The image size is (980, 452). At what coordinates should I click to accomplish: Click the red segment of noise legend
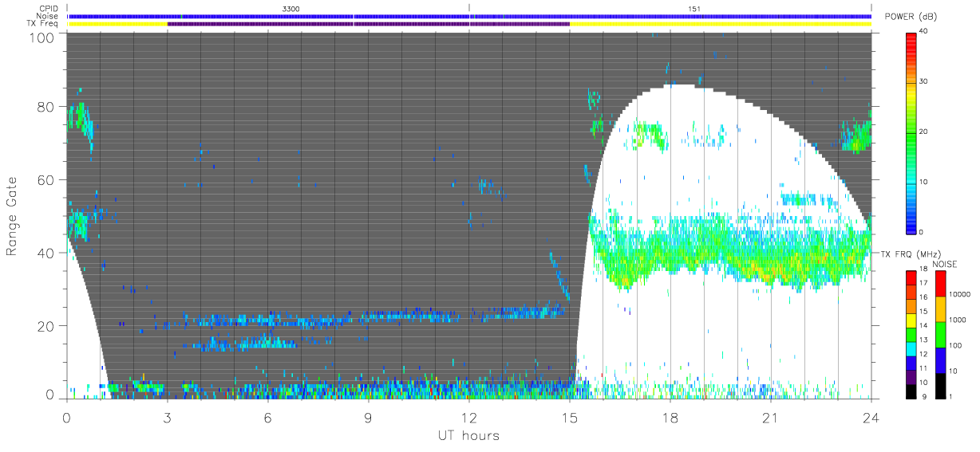[941, 284]
